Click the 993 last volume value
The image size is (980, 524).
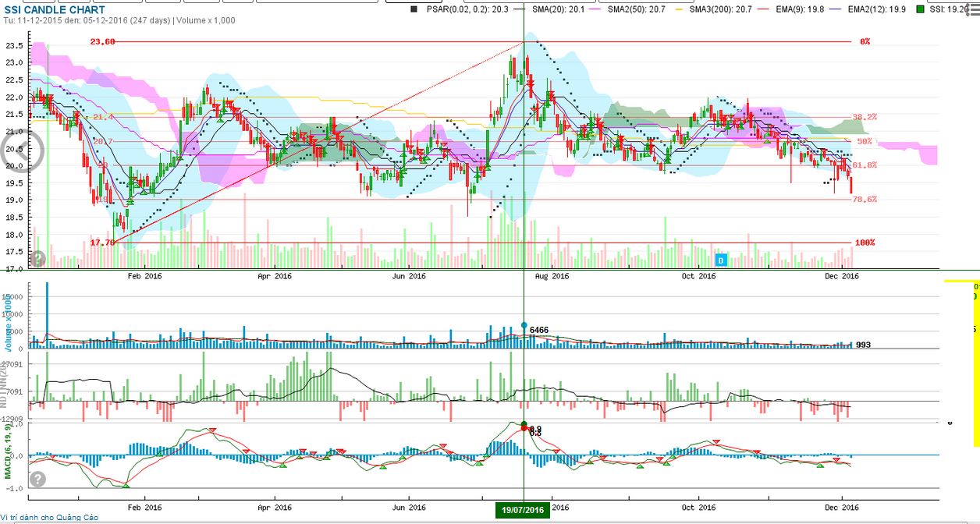tap(863, 345)
